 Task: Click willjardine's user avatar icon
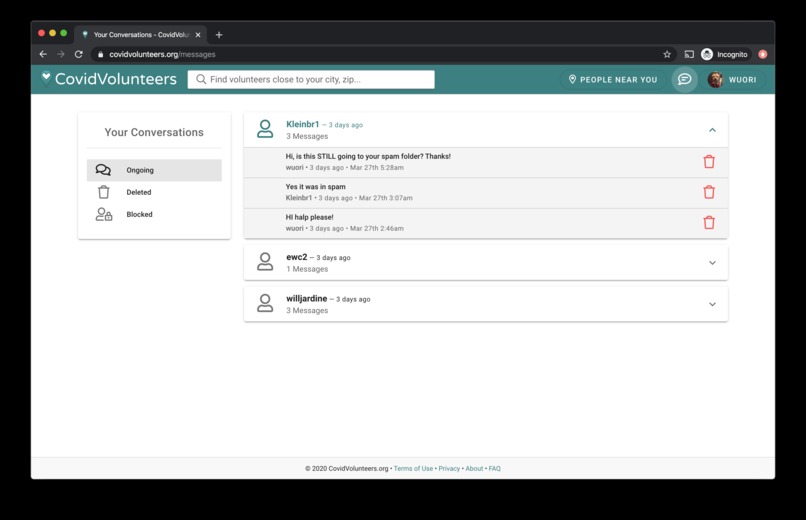coord(265,303)
